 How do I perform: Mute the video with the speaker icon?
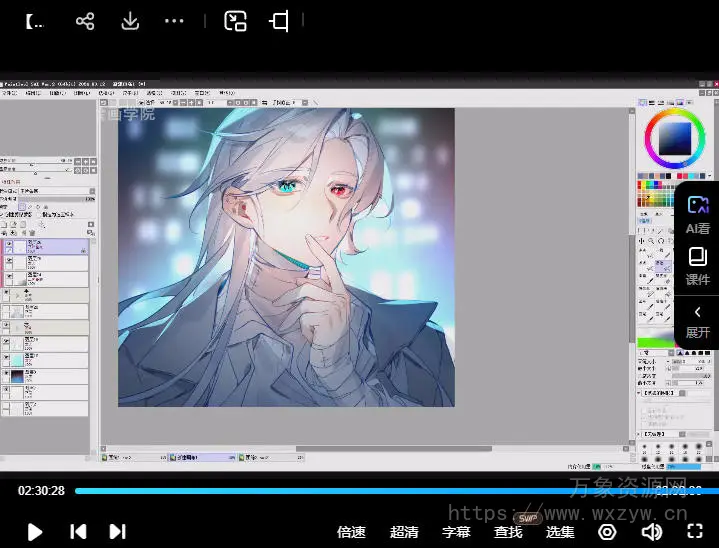[x=651, y=532]
